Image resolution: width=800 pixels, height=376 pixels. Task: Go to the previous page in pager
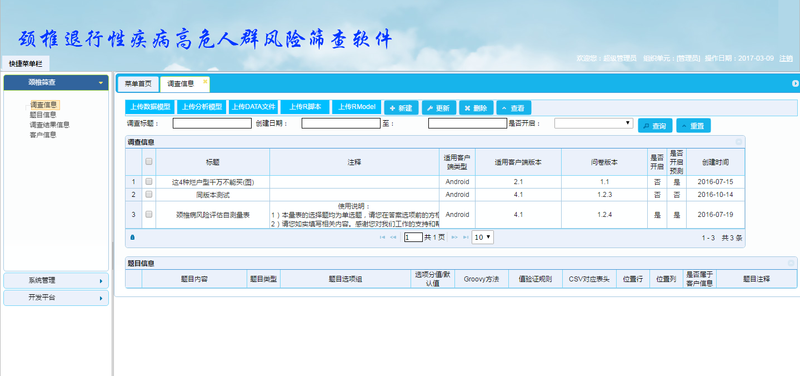tap(393, 238)
